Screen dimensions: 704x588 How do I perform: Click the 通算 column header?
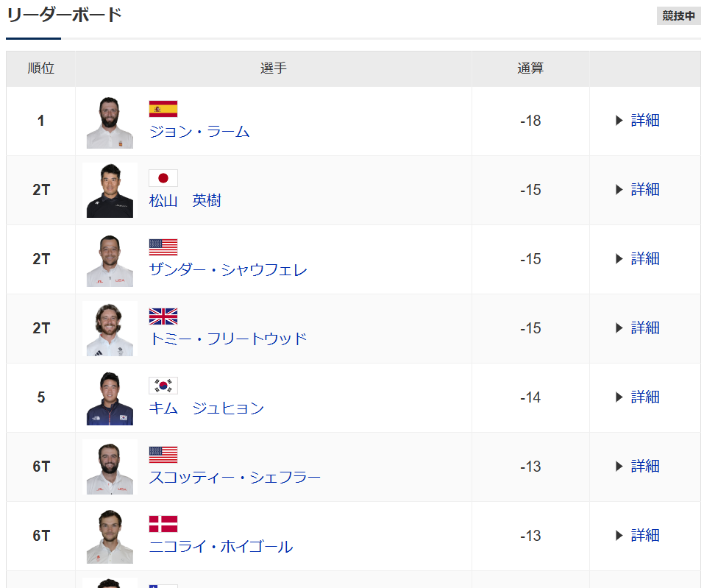(x=530, y=68)
